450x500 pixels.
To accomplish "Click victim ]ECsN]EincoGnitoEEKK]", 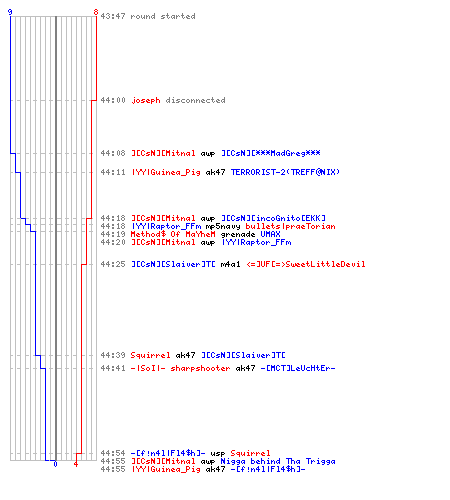I will pos(273,218).
